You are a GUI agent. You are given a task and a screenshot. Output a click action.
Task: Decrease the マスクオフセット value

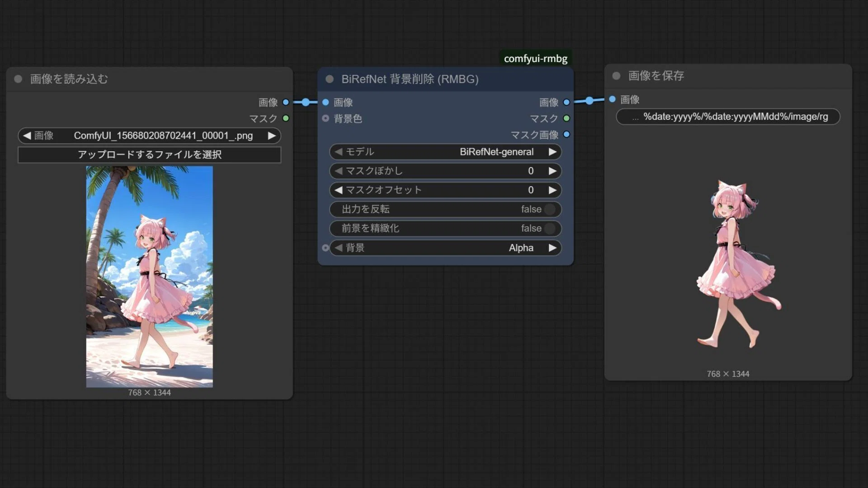[x=338, y=190]
